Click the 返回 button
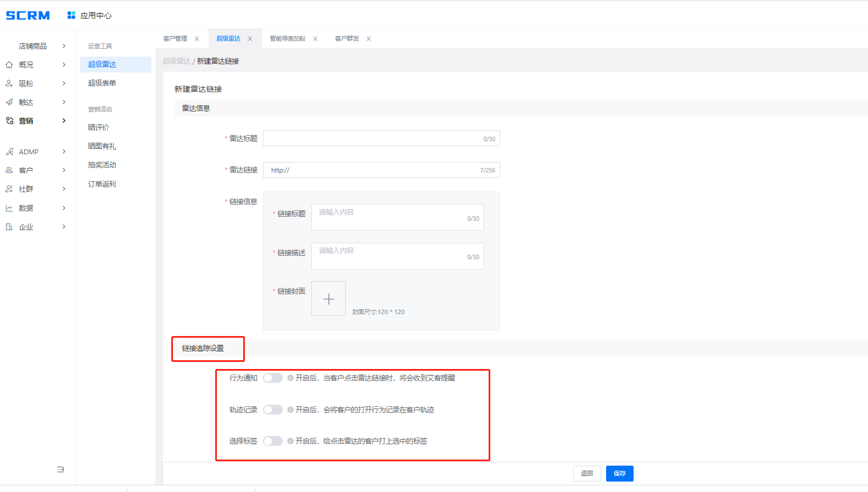The image size is (868, 492). (587, 473)
